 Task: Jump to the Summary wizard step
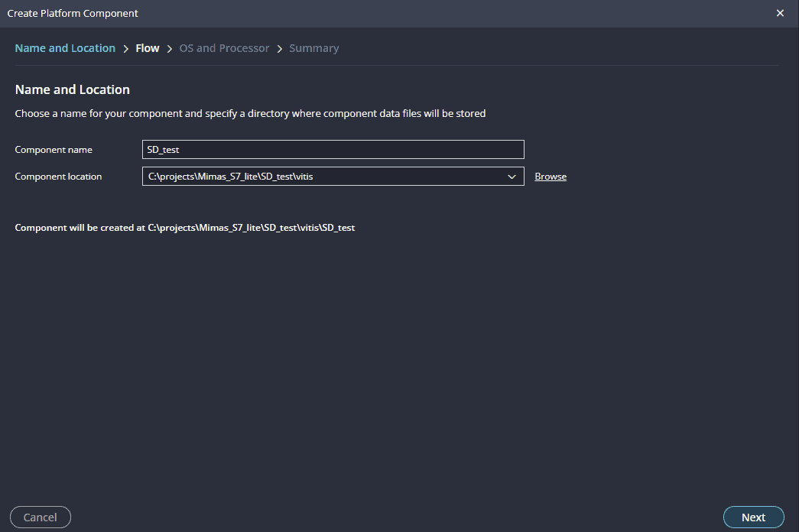pyautogui.click(x=313, y=48)
